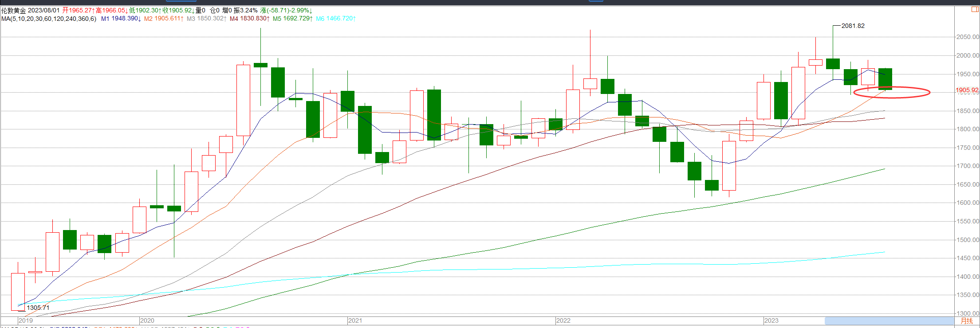Select the 2020 marker on time axis

click(x=147, y=320)
